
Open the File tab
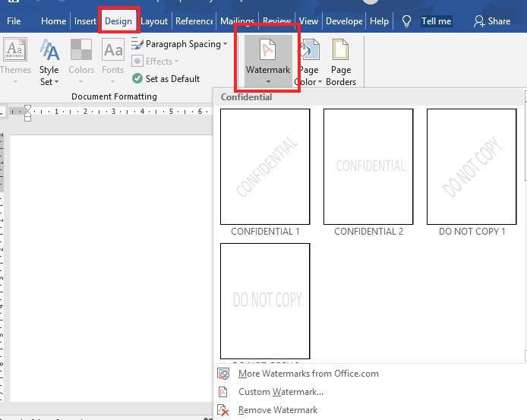click(x=14, y=21)
